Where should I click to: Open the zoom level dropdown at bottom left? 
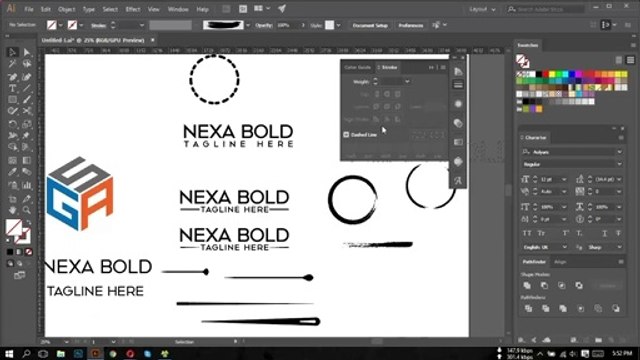66,342
